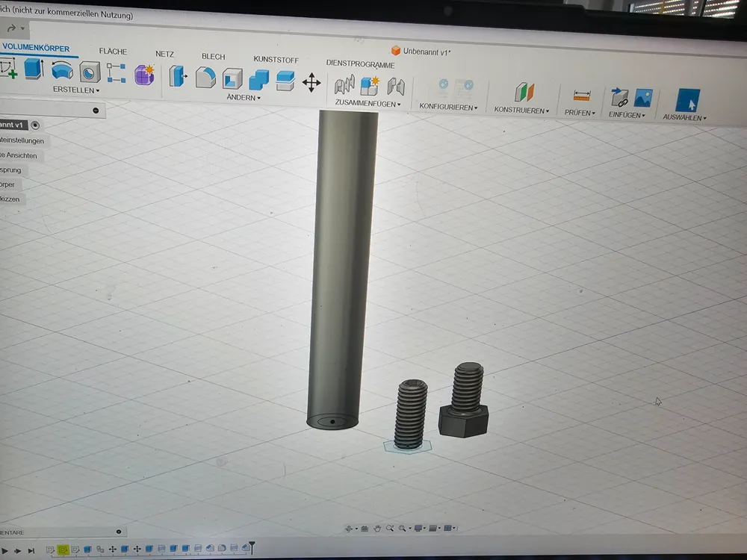Click the black timeline end marker
The image size is (747, 560).
(252, 547)
